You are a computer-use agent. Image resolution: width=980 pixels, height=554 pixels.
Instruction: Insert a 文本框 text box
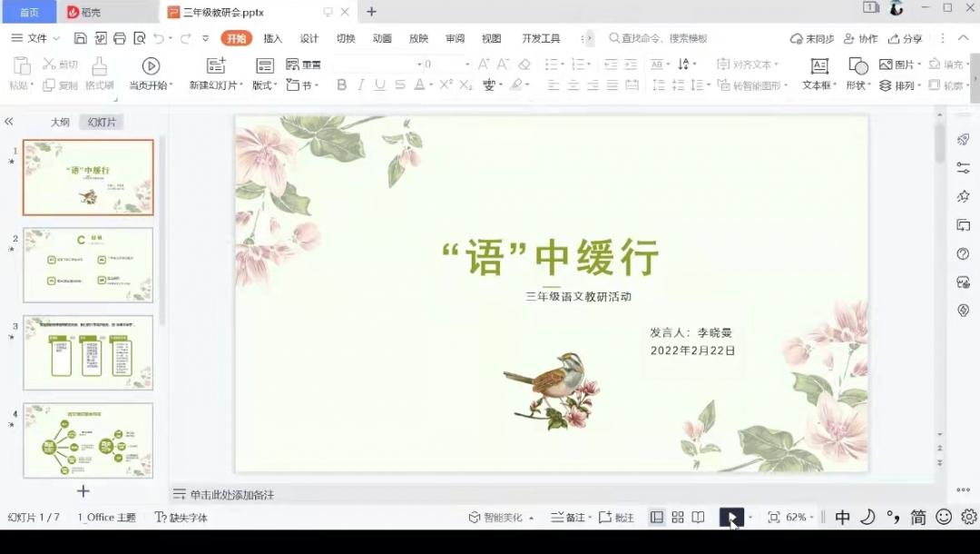819,66
